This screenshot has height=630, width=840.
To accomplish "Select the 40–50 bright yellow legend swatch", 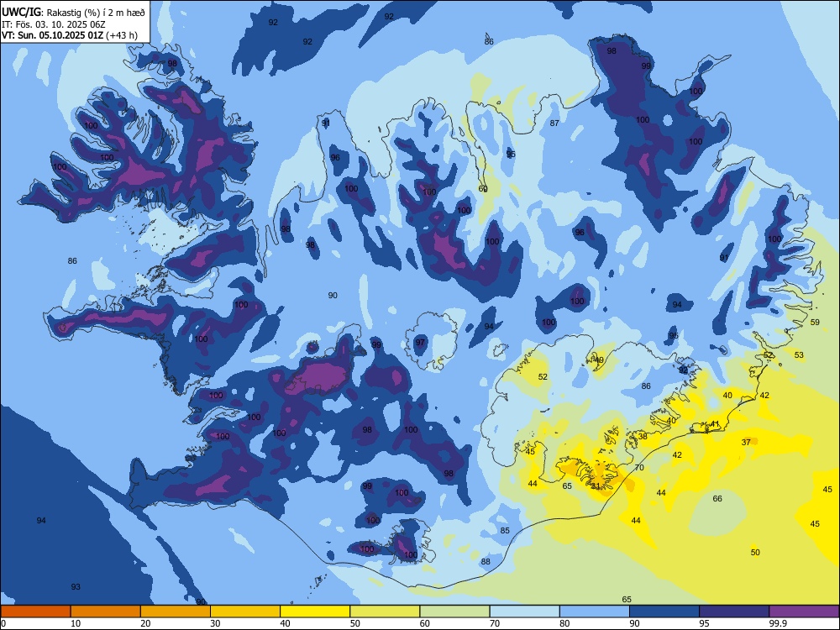I will (315, 612).
